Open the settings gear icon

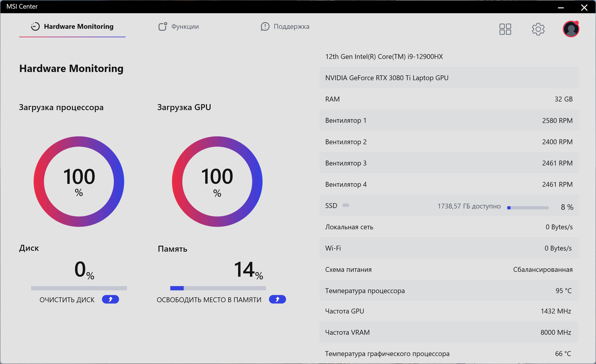pyautogui.click(x=538, y=29)
